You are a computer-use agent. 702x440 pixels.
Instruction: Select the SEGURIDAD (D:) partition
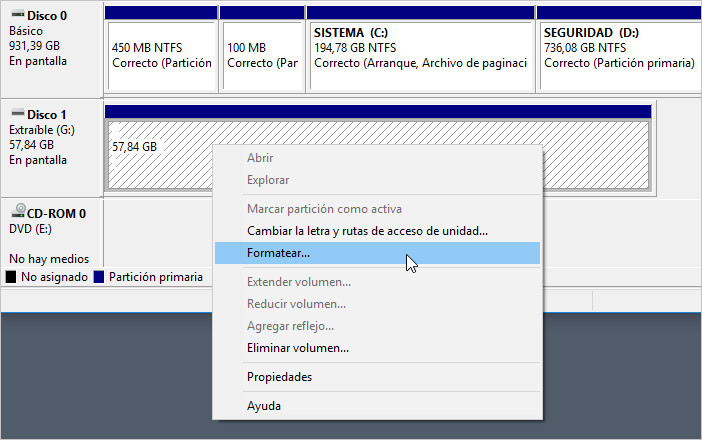coord(618,55)
